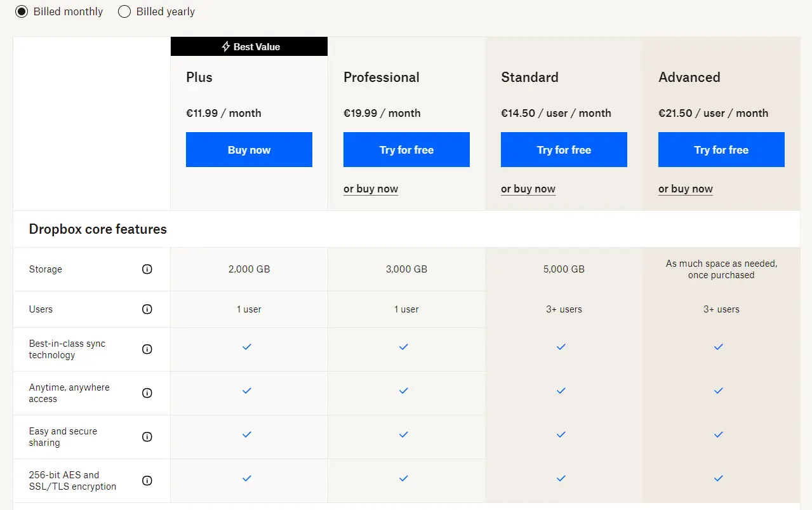This screenshot has height=510, width=812.
Task: Click the Standard '3+ users' cell
Action: (564, 309)
